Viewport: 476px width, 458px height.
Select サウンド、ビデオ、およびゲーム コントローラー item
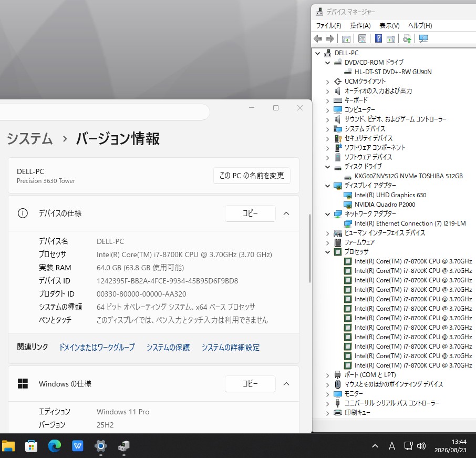tap(395, 119)
